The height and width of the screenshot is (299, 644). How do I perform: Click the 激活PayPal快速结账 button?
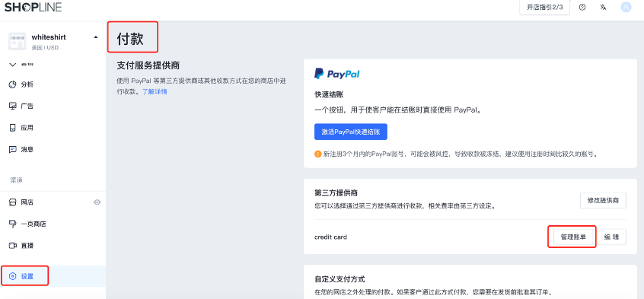351,132
